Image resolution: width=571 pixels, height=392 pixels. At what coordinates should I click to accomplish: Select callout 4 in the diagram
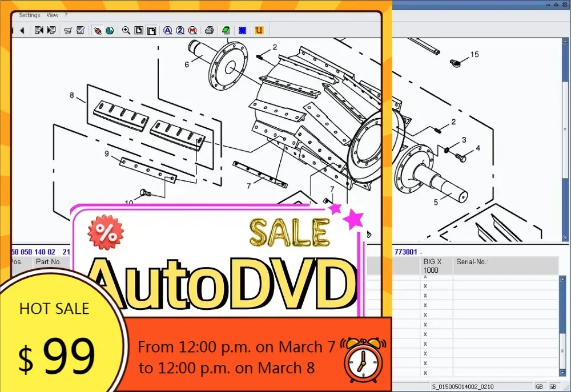(x=478, y=148)
